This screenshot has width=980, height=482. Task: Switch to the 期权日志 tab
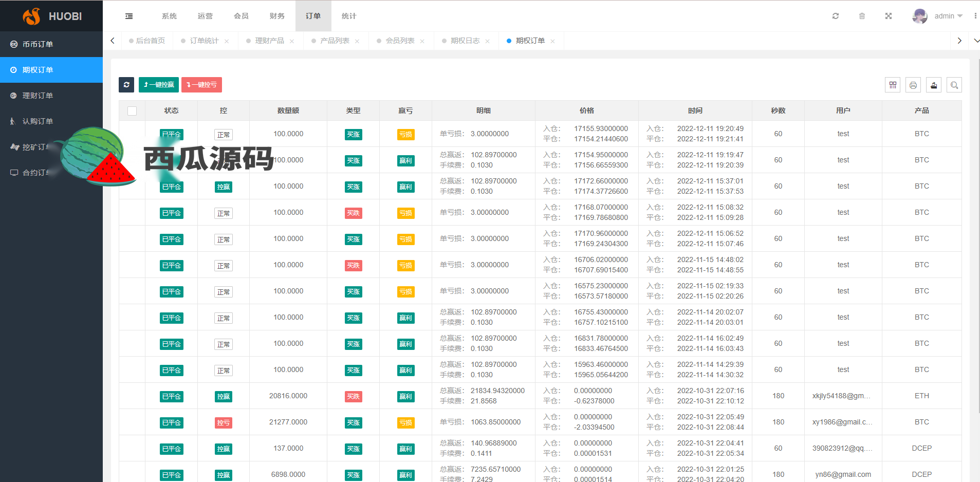coord(465,41)
